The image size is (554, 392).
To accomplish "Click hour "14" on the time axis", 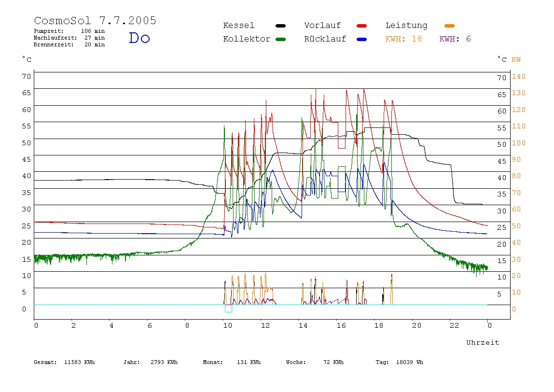I will point(303,325).
